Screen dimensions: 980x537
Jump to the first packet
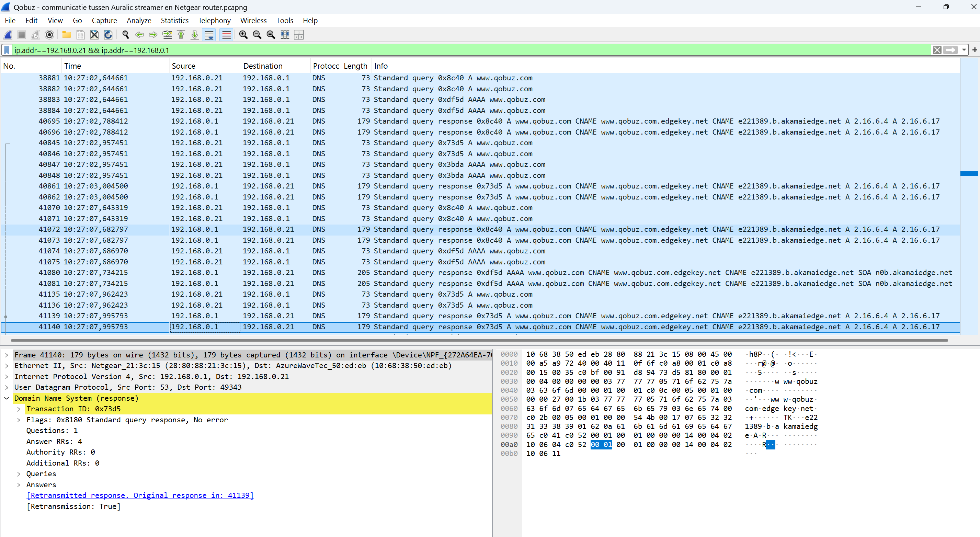tap(181, 35)
